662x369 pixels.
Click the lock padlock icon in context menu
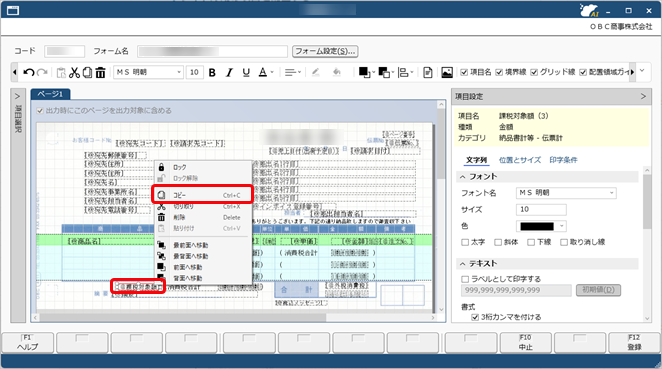(161, 167)
